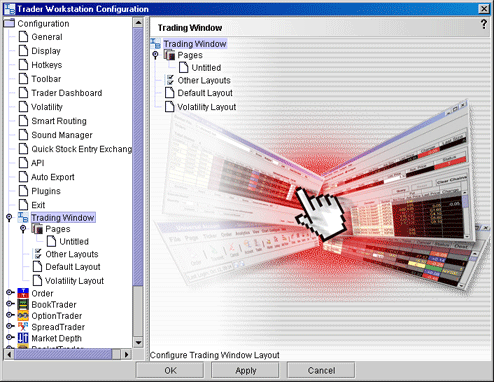494x382 pixels.
Task: Expand the BookTrader tree node
Action: (10, 304)
